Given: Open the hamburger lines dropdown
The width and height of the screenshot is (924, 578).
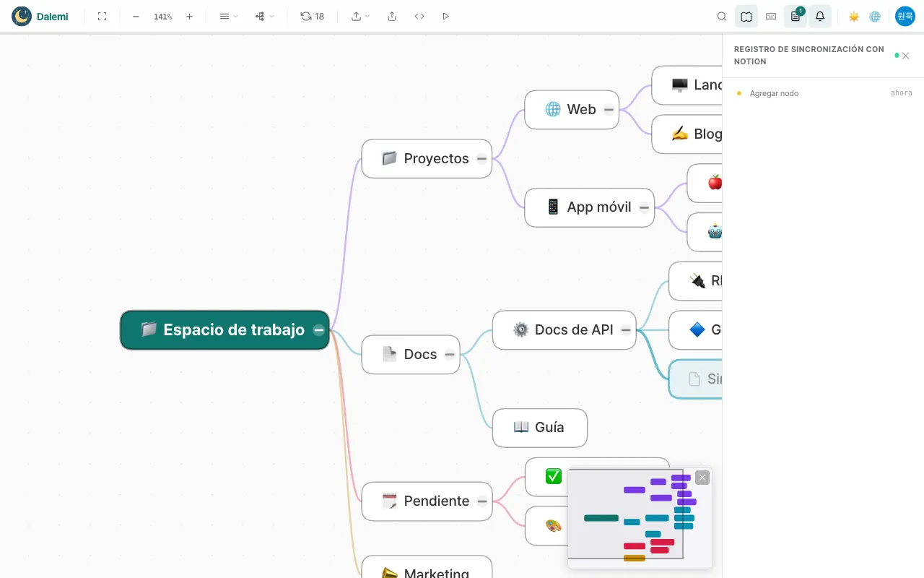Looking at the screenshot, I should [228, 16].
